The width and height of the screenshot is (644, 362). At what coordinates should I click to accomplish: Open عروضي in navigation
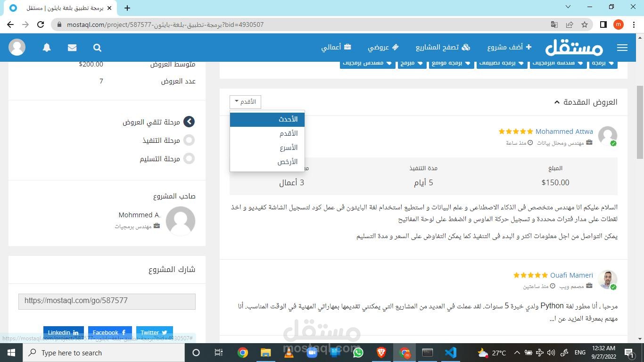coord(383,47)
